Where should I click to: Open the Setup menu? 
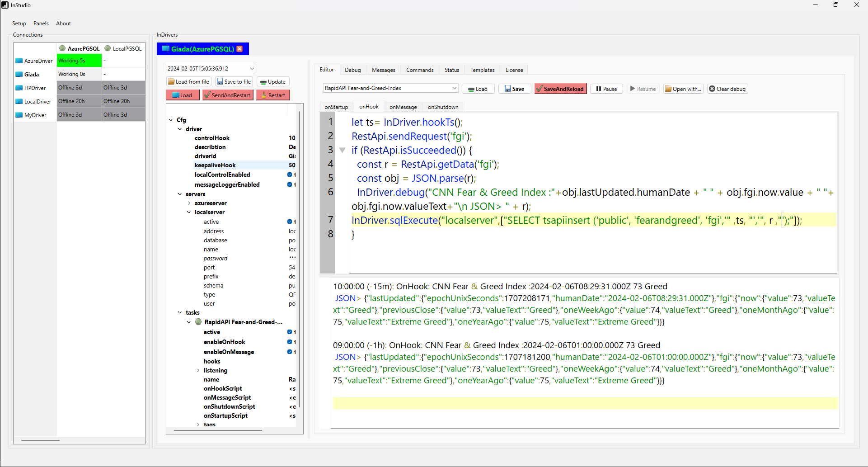[x=19, y=24]
